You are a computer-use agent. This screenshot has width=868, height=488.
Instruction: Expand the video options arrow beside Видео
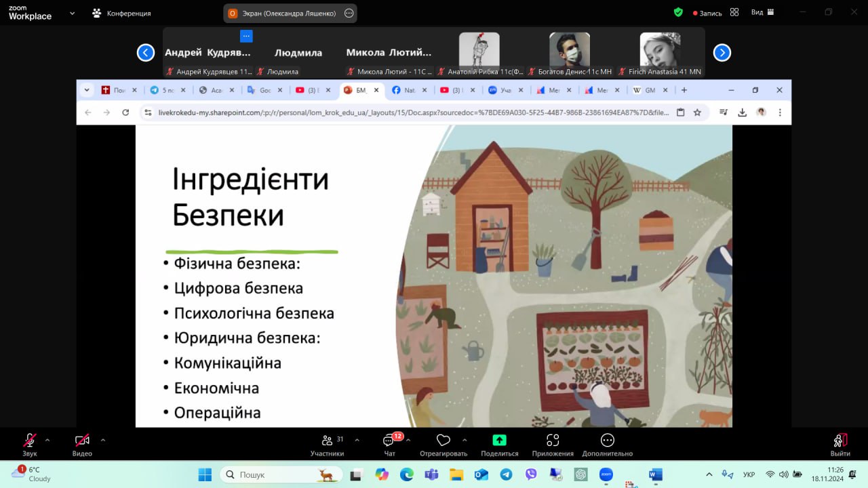(103, 440)
